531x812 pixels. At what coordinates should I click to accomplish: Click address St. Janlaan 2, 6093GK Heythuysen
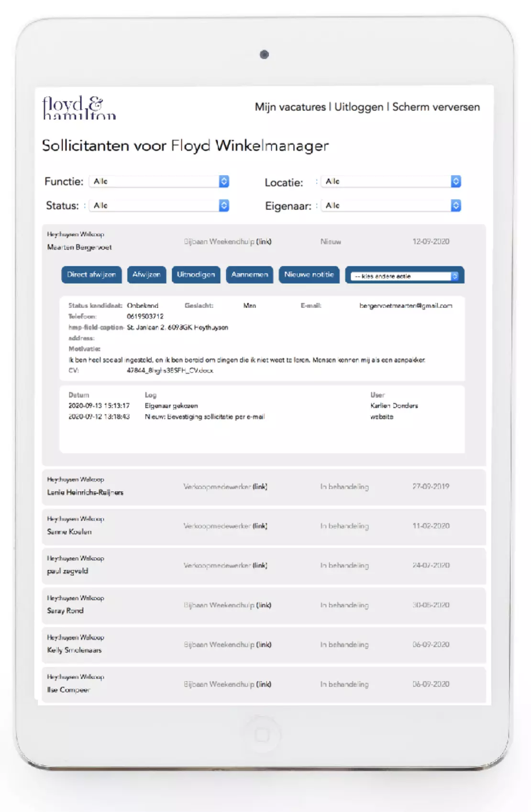[x=177, y=328]
